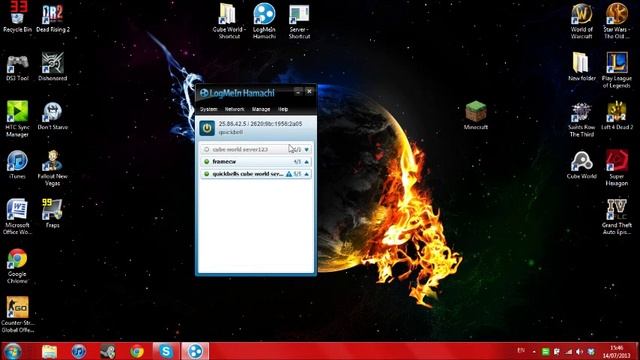Image resolution: width=640 pixels, height=360 pixels.
Task: Open network signal tray icon
Action: pos(569,351)
